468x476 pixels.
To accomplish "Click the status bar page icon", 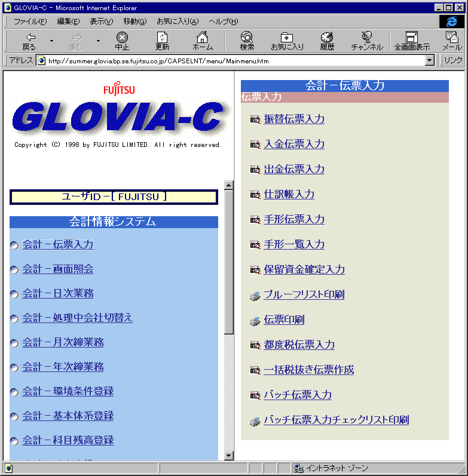I will point(9,468).
